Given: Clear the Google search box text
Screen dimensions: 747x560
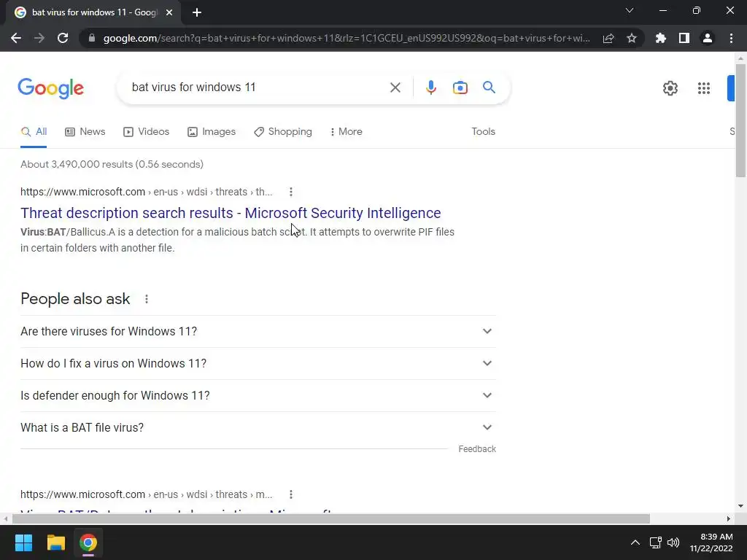Looking at the screenshot, I should [395, 87].
